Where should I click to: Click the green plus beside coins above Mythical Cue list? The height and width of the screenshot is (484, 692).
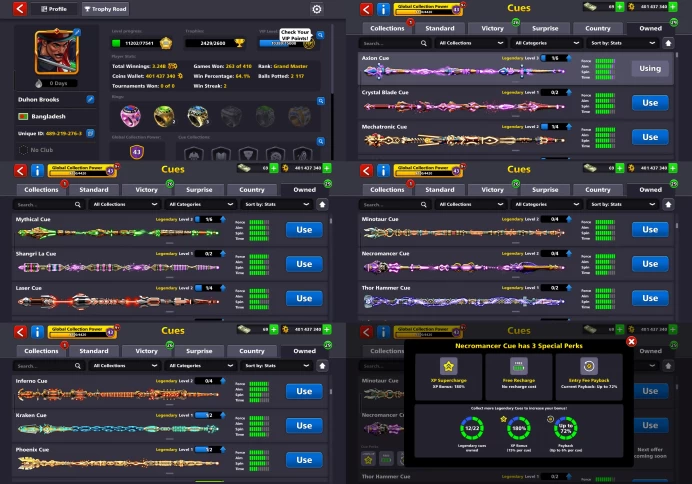(327, 168)
